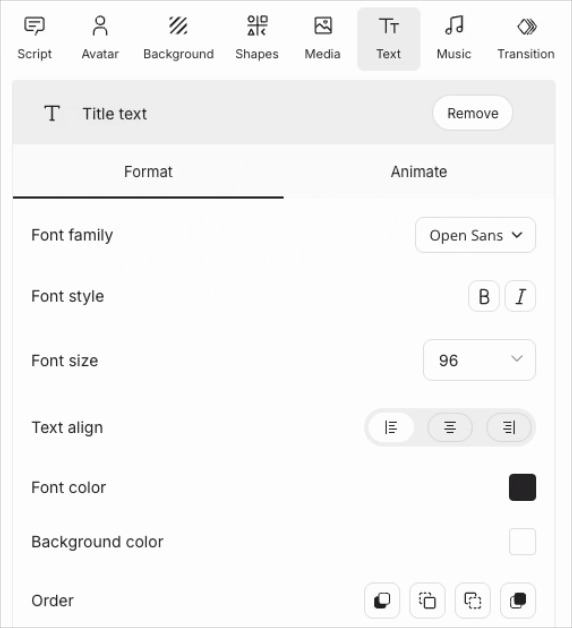Click the Title text heading label
Screen dimensions: 572x628
[115, 114]
